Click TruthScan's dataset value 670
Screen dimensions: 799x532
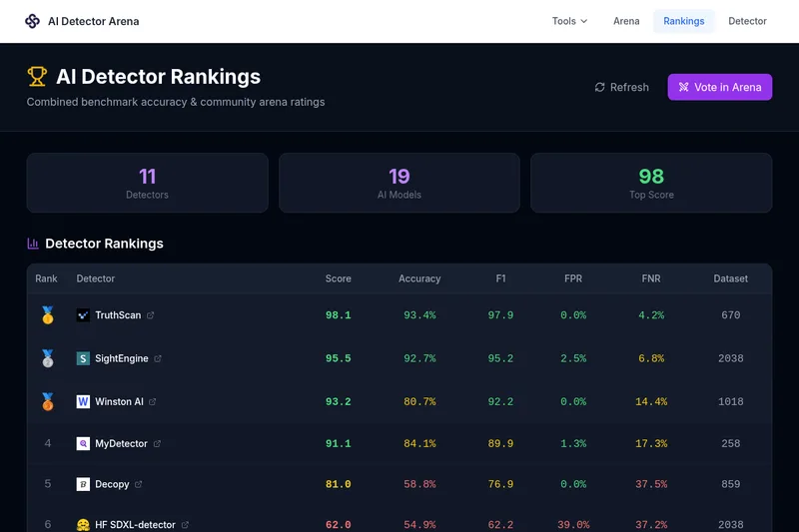tap(731, 315)
